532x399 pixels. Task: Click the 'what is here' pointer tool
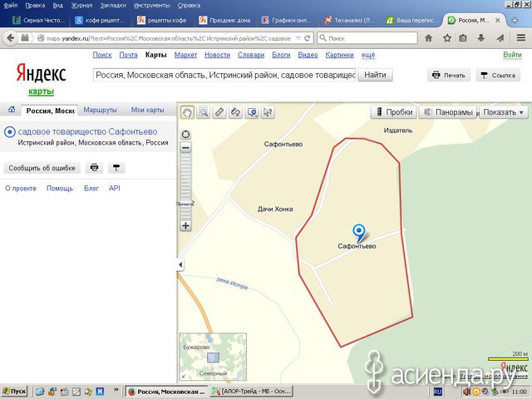pyautogui.click(x=268, y=112)
